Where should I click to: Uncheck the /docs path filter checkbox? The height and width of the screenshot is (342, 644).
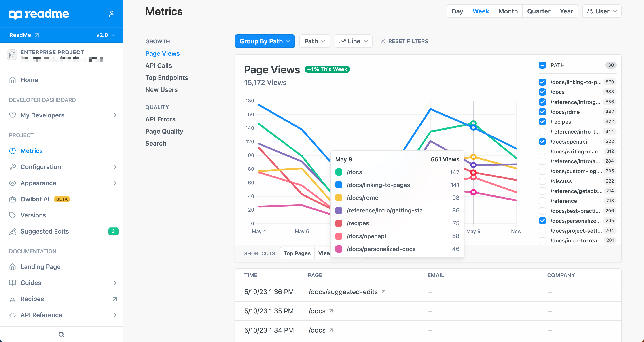(x=542, y=92)
